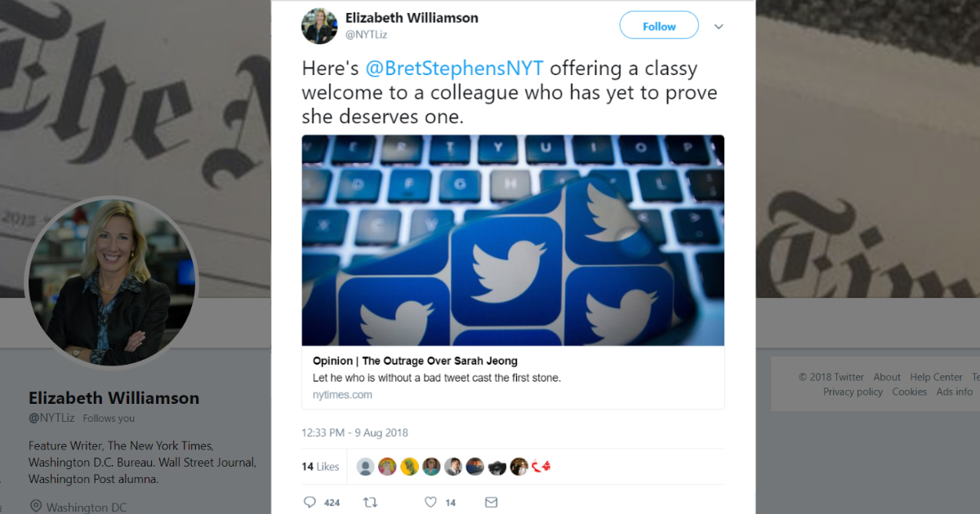This screenshot has width=980, height=514.
Task: Click the reply speech bubble icon
Action: pyautogui.click(x=310, y=503)
